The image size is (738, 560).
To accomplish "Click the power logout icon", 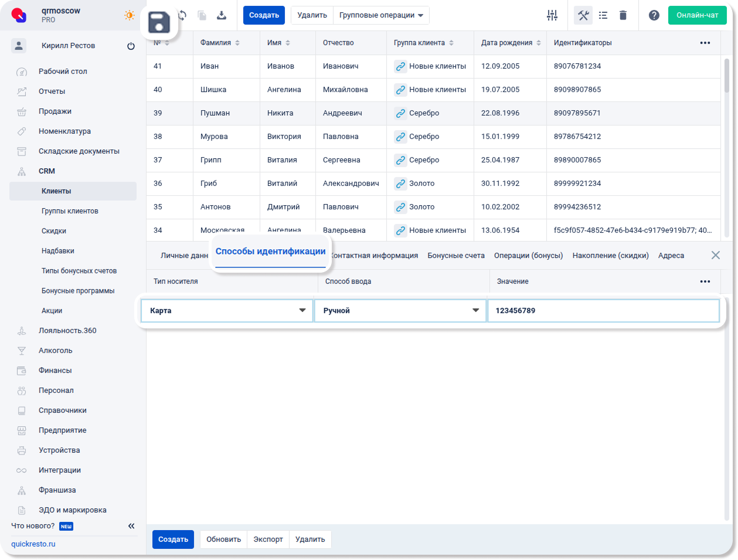I will 131,46.
